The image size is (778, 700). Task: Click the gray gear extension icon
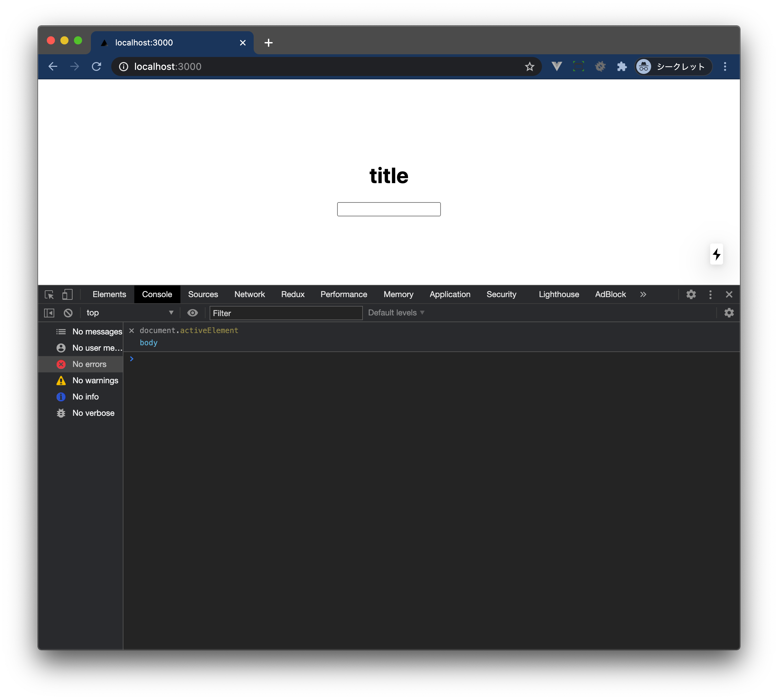point(600,66)
